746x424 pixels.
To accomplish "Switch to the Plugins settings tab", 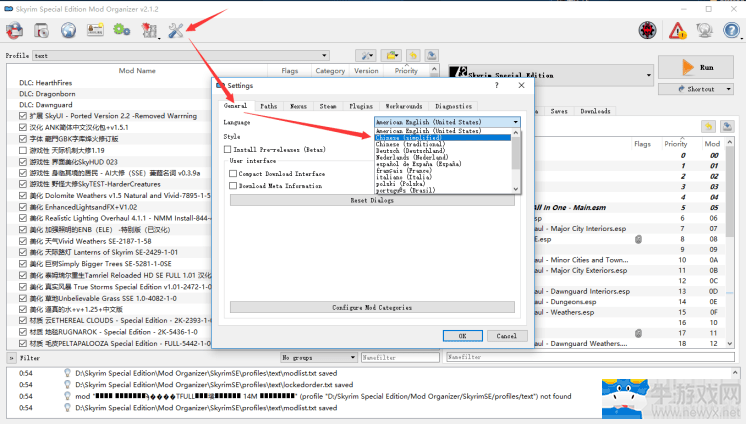I will (361, 106).
